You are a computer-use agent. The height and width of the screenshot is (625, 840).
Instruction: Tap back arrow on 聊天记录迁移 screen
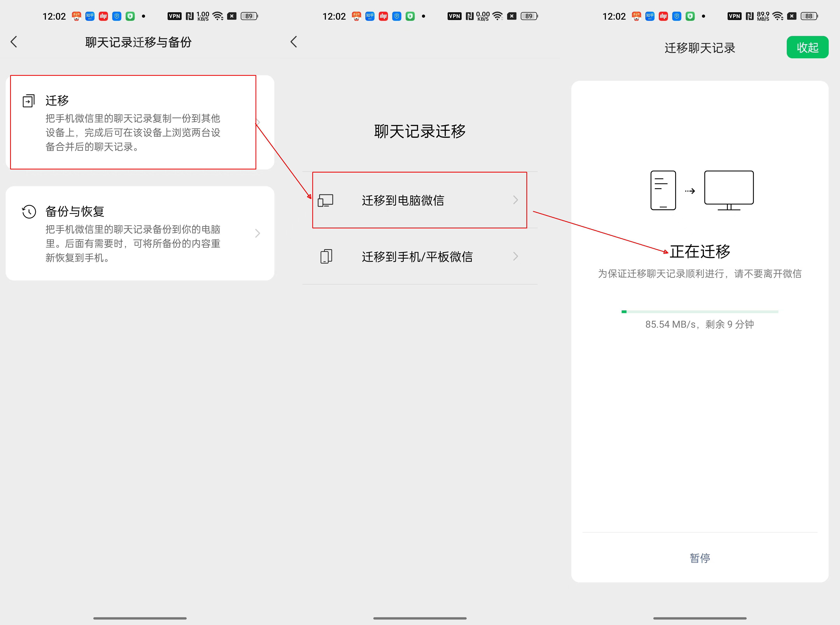coord(294,42)
